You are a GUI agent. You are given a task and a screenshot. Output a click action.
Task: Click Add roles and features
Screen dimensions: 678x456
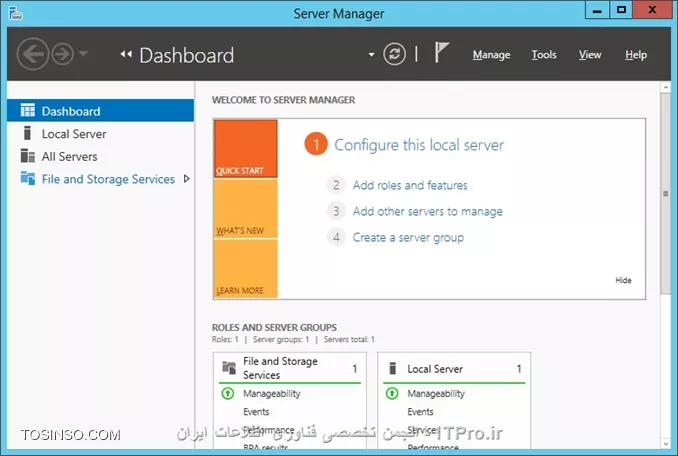click(x=410, y=185)
